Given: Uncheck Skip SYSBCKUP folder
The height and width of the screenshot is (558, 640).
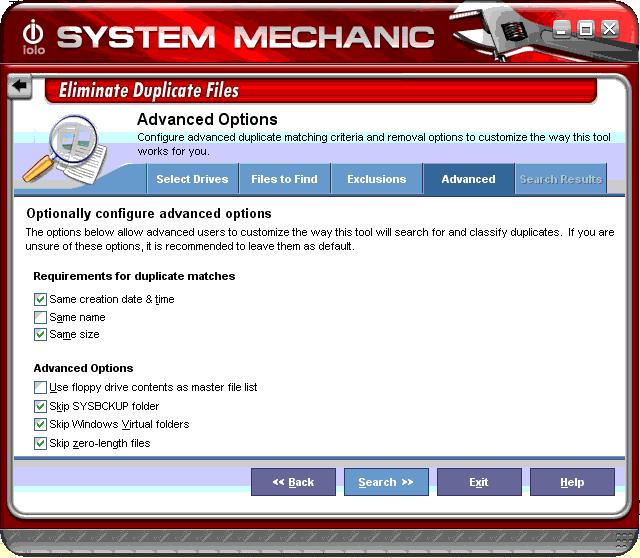Looking at the screenshot, I should tap(40, 406).
